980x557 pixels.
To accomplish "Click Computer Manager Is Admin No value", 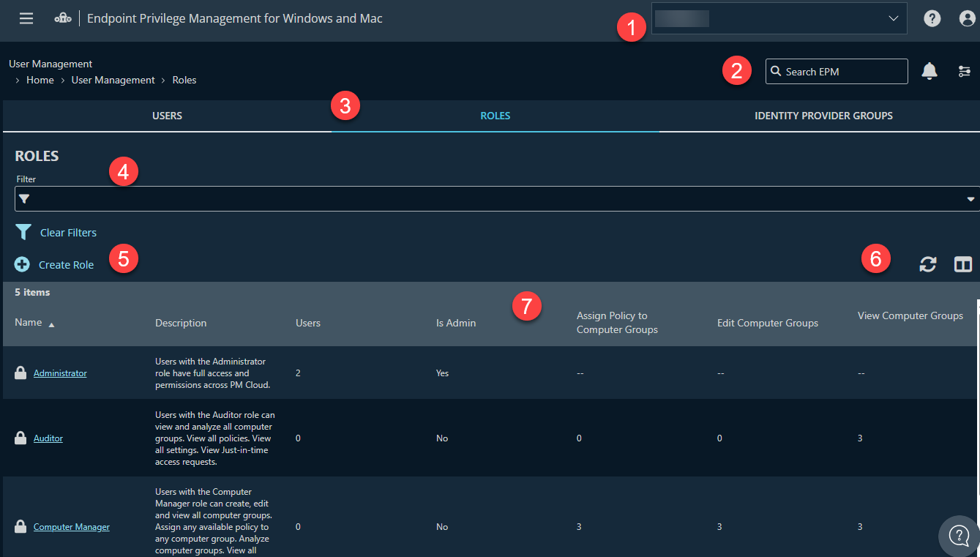I will point(442,527).
